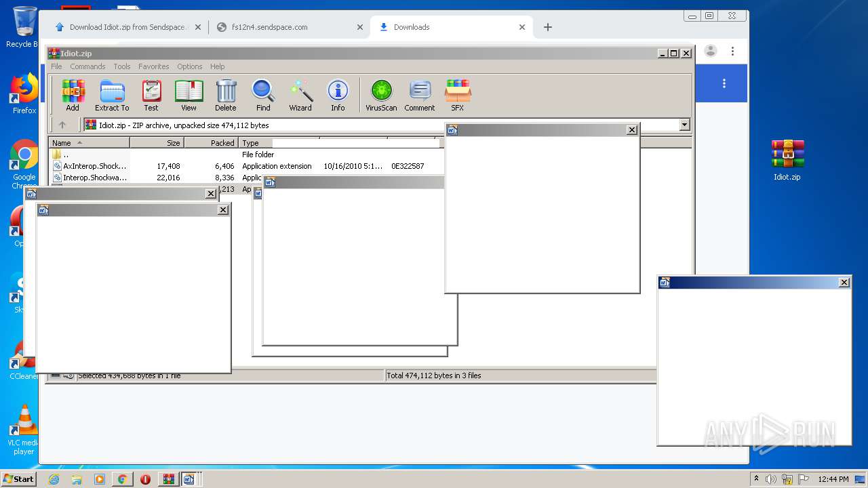Open the Downloads page three-dot menu
The width and height of the screenshot is (868, 488).
[724, 83]
